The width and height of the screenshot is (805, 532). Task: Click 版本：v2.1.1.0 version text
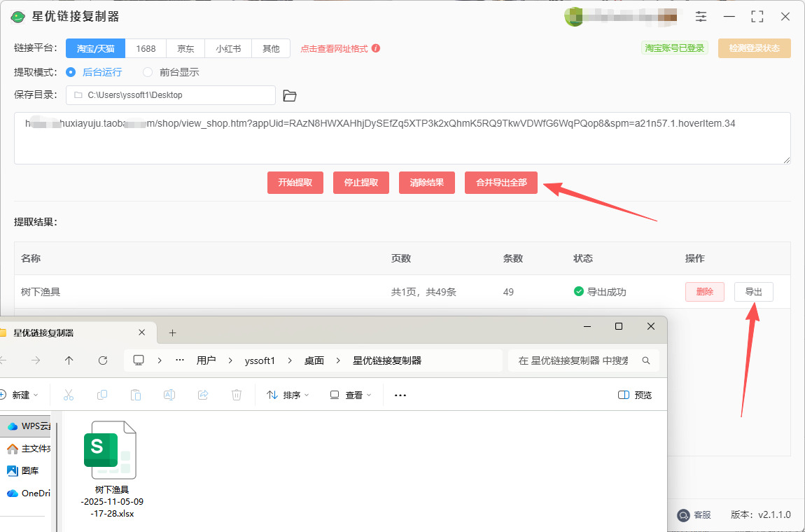pos(761,514)
